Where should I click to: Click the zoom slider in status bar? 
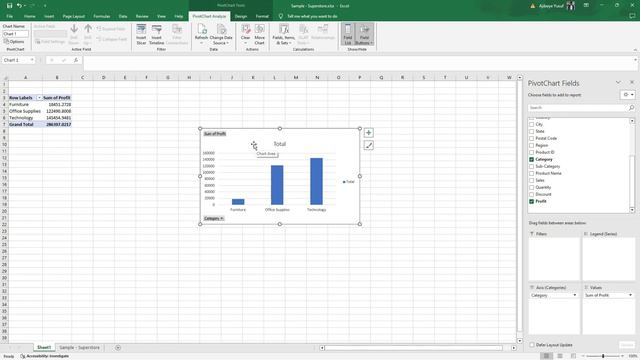click(x=603, y=356)
